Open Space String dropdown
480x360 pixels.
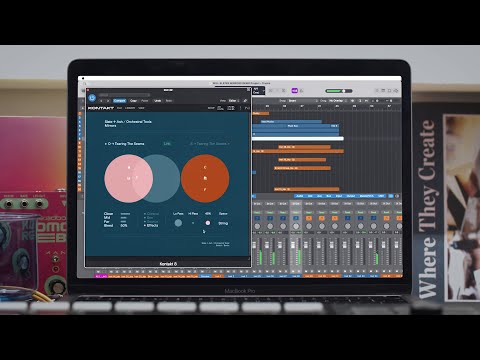223,223
